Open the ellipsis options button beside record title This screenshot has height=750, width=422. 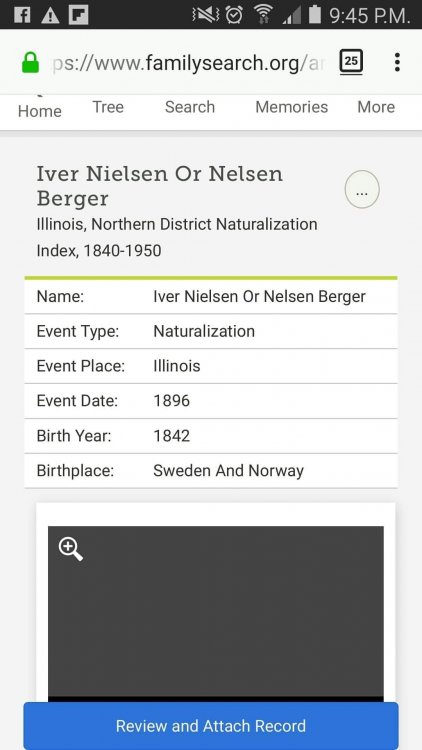(362, 189)
